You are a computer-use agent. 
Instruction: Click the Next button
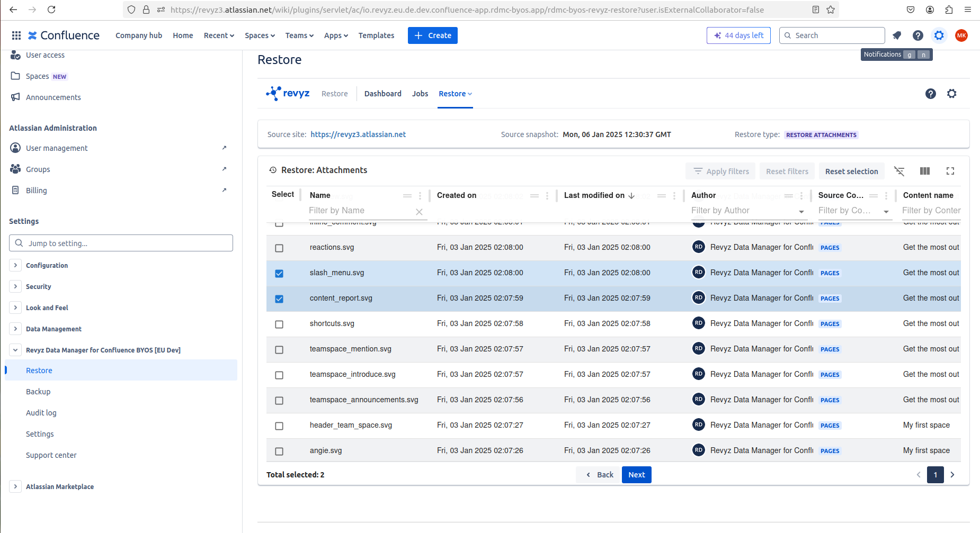click(637, 475)
